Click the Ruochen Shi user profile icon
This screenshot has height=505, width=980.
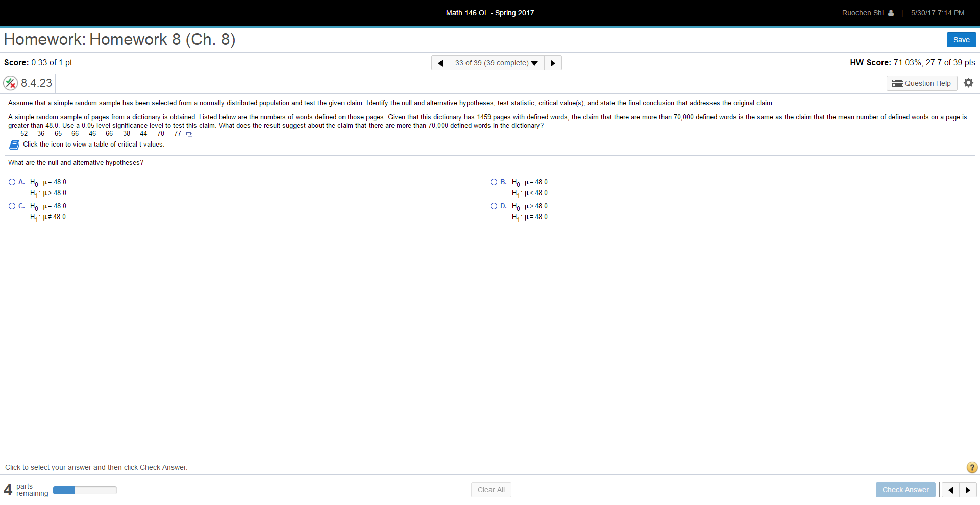891,13
